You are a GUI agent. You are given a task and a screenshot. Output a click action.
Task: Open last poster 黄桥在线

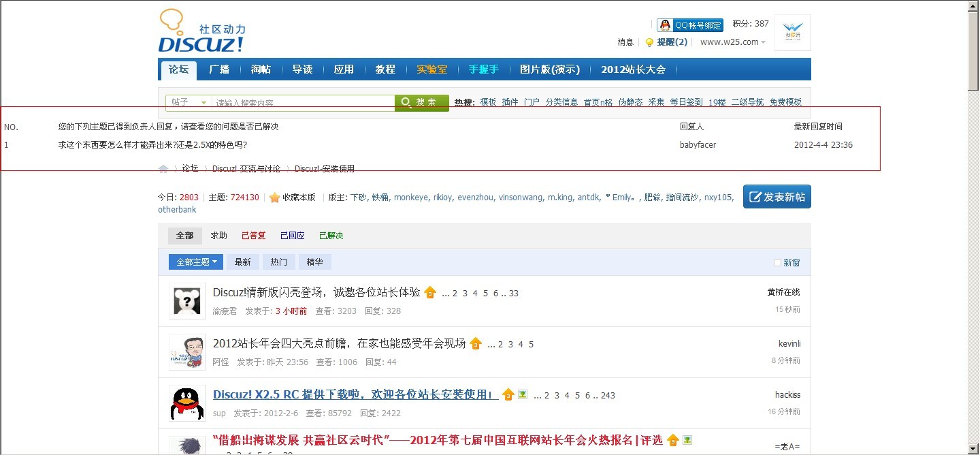[783, 292]
